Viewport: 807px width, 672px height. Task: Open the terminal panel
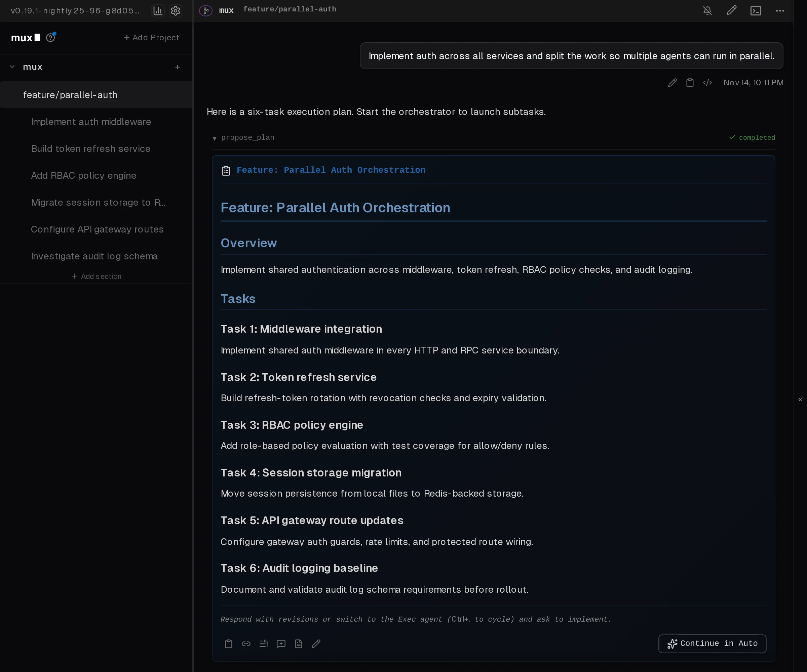click(756, 10)
